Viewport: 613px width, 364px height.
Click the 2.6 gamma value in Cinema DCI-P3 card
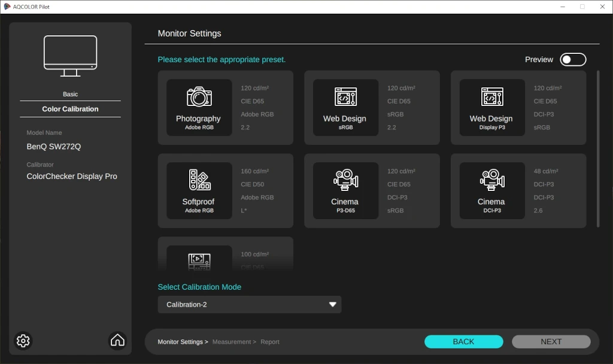pyautogui.click(x=538, y=210)
